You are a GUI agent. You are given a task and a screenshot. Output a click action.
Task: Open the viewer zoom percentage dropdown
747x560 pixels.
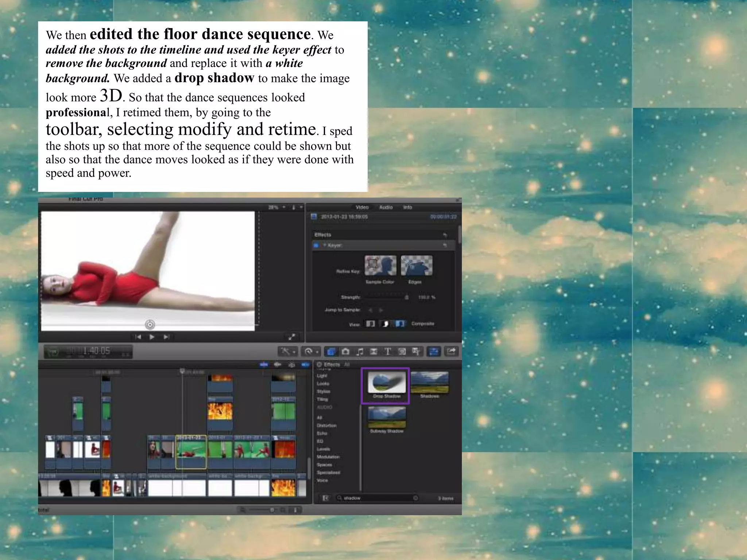point(277,207)
